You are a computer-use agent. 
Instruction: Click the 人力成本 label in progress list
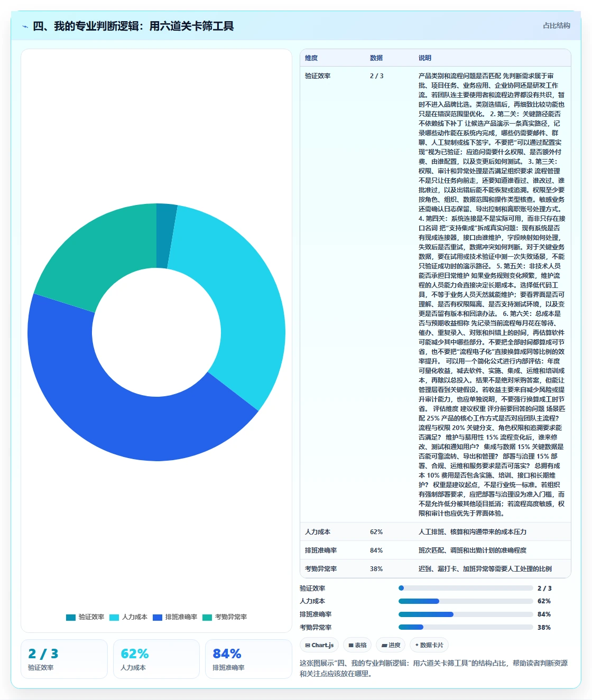[x=312, y=601]
